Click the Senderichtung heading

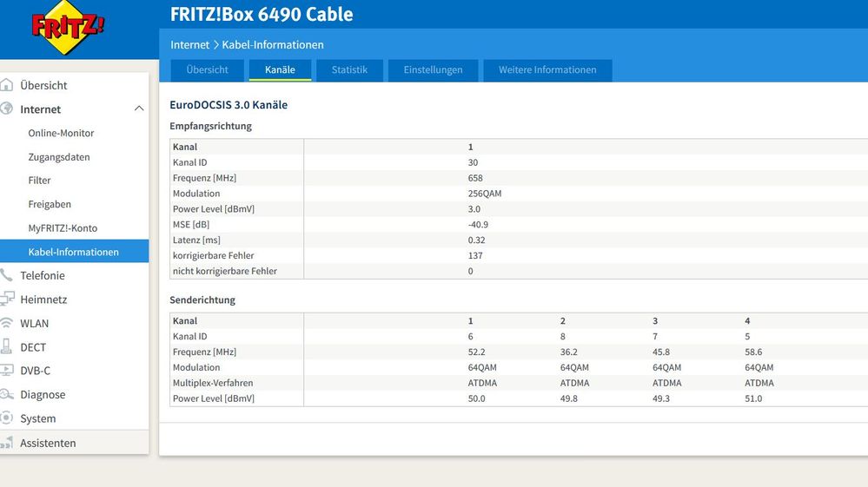click(202, 299)
